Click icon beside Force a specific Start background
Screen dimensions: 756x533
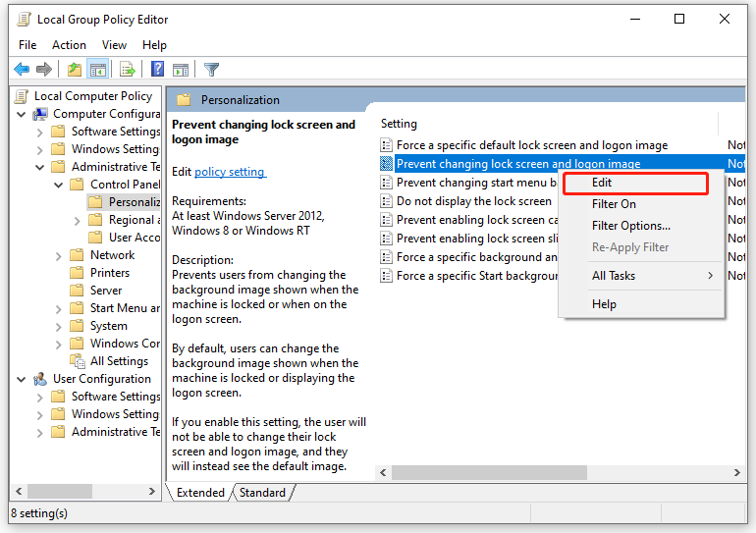coord(386,276)
